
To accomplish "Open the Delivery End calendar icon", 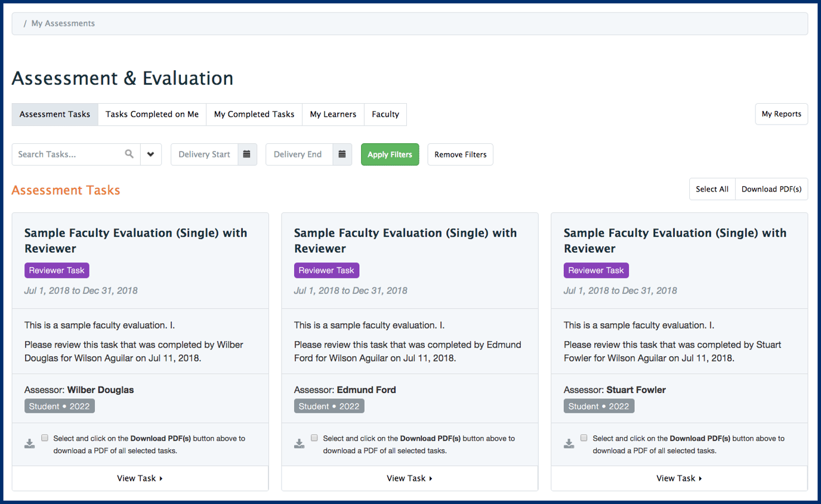I will coord(342,154).
